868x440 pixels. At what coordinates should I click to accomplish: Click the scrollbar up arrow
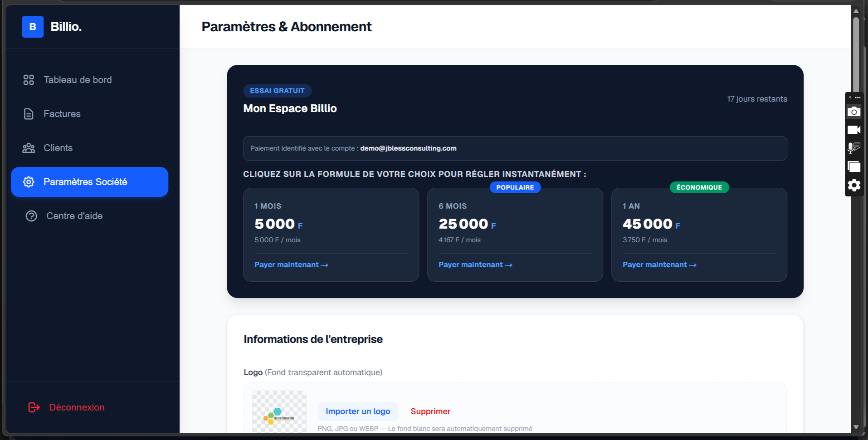[x=856, y=11]
